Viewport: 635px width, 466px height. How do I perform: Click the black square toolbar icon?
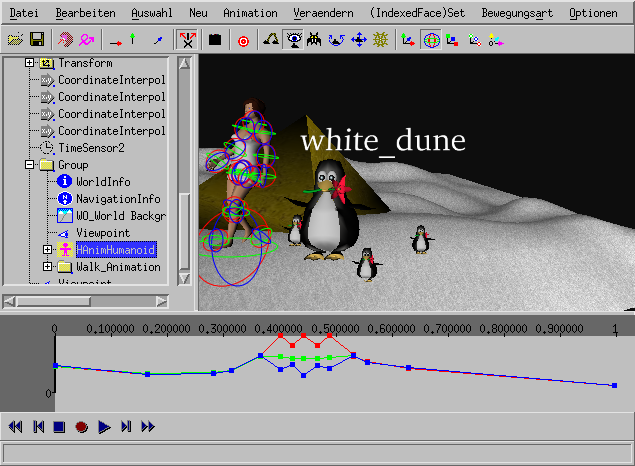coord(215,40)
